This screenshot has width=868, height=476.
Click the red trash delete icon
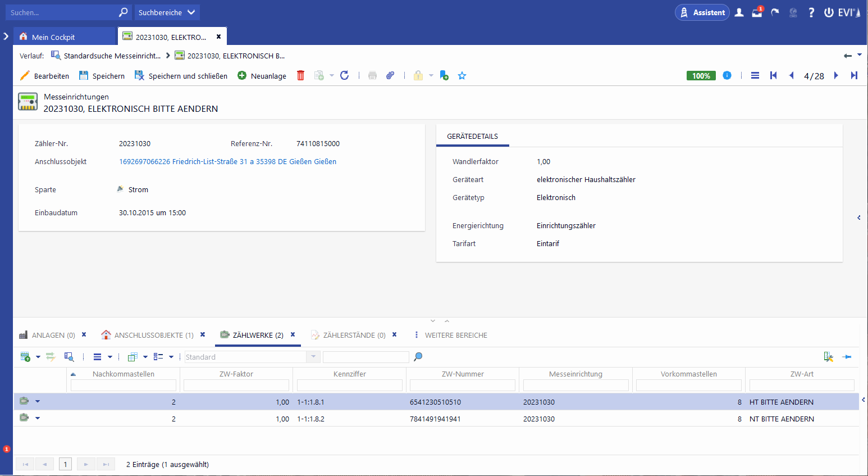pyautogui.click(x=300, y=75)
